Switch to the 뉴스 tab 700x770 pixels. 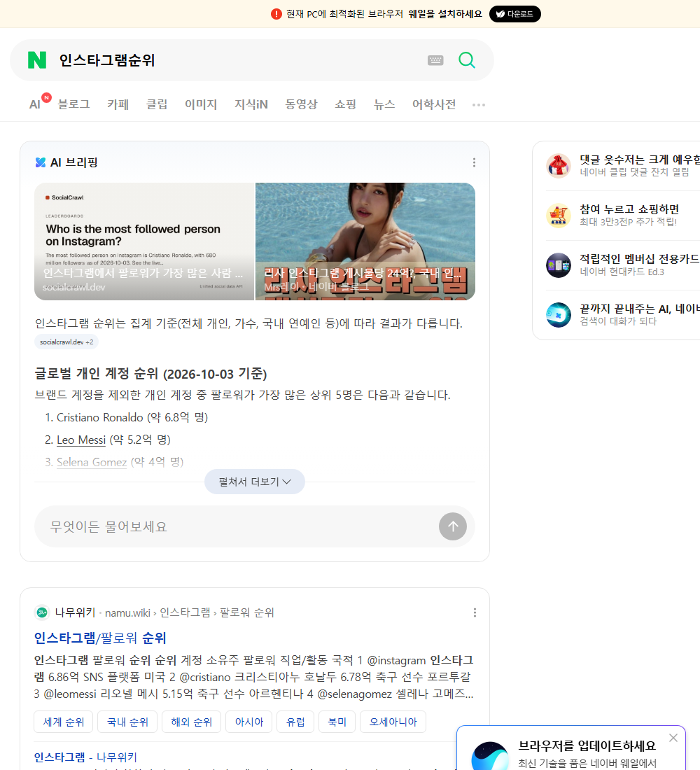pos(384,104)
